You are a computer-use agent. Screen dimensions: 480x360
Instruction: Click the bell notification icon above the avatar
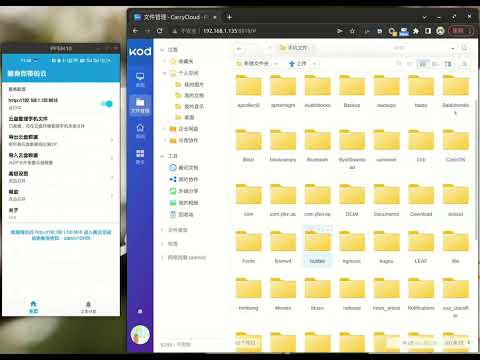pos(140,311)
